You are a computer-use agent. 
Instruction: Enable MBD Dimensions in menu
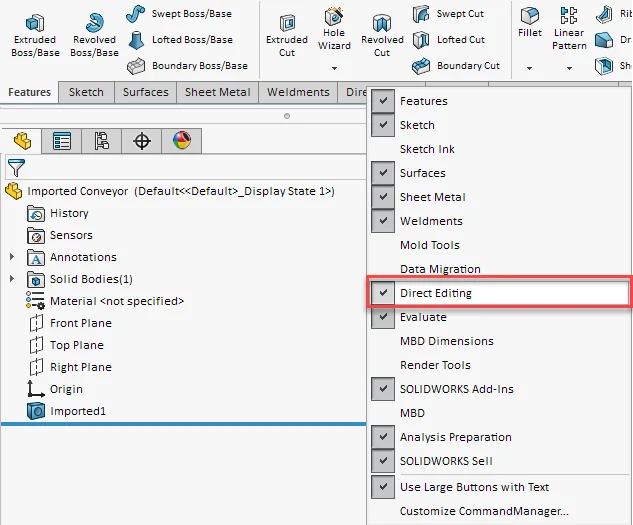tap(499, 341)
